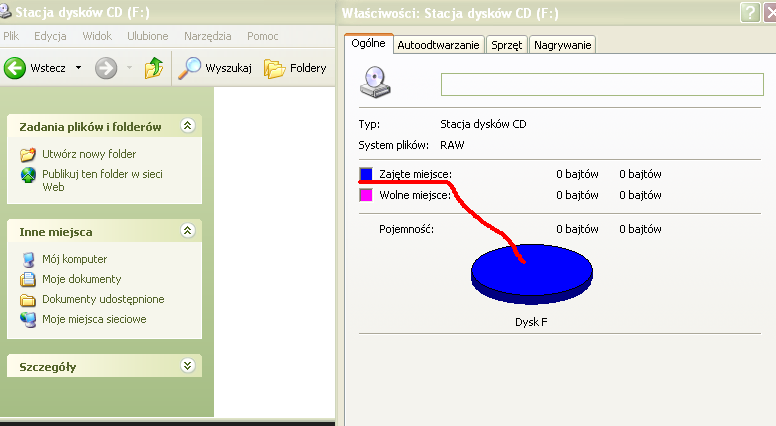
Task: Open Moje miejsca sieciowe link
Action: pos(94,319)
